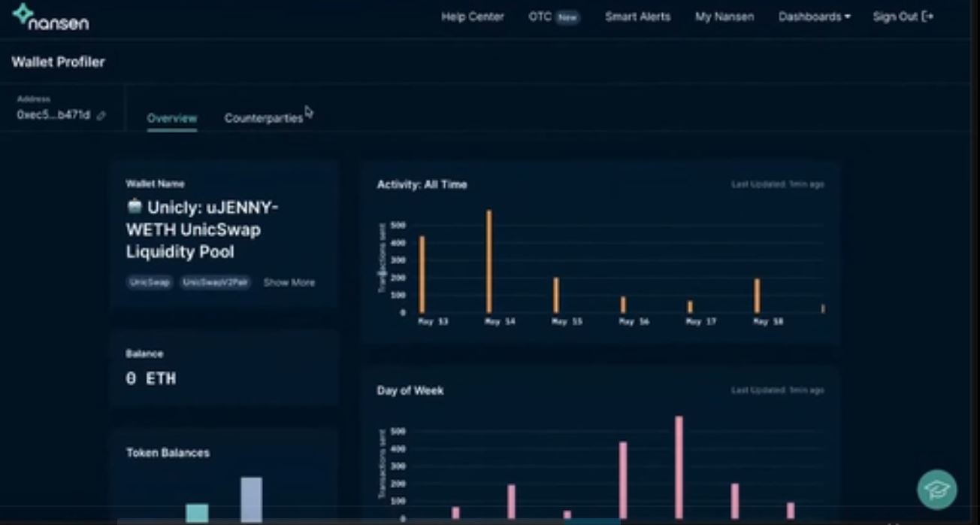Select the wallet address 0xec5...b471d
Viewport: 980px width, 525px height.
tap(53, 115)
